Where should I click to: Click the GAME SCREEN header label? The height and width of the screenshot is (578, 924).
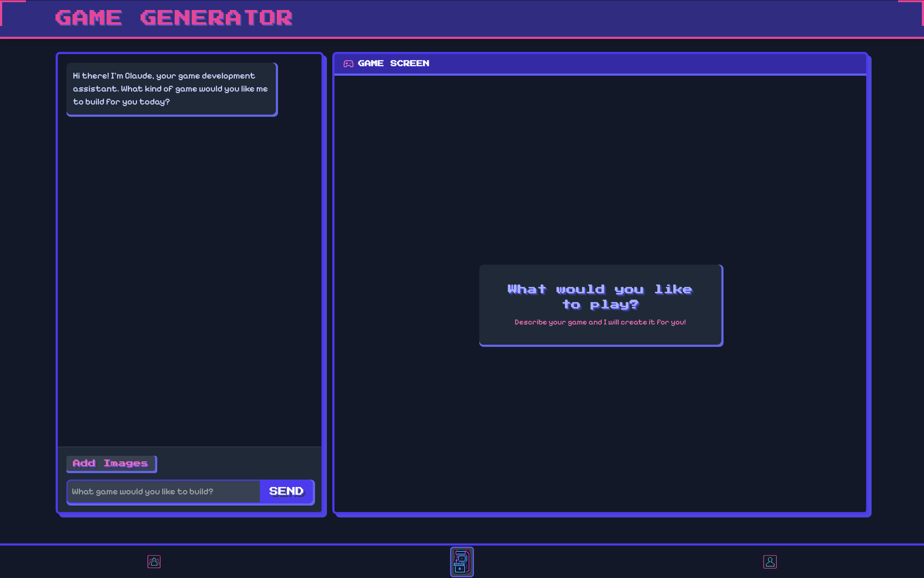[393, 64]
